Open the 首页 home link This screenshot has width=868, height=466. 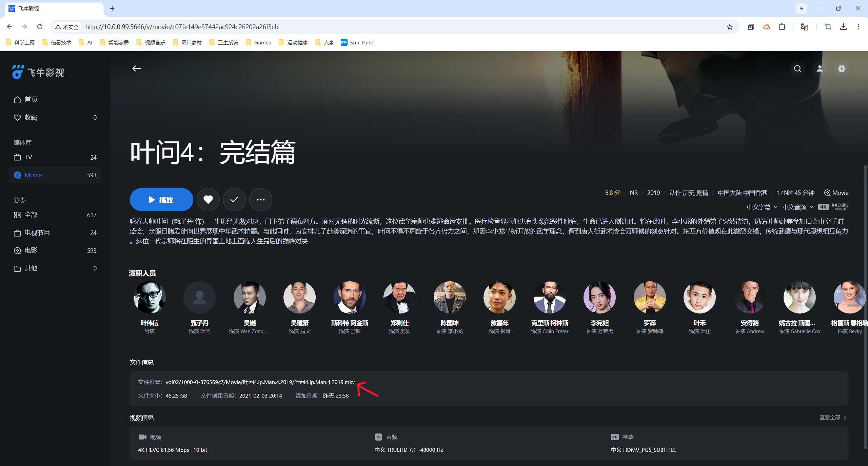pyautogui.click(x=31, y=99)
